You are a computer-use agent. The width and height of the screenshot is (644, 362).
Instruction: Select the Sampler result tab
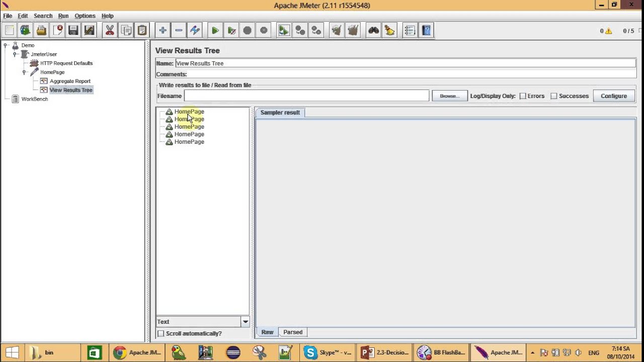[280, 113]
